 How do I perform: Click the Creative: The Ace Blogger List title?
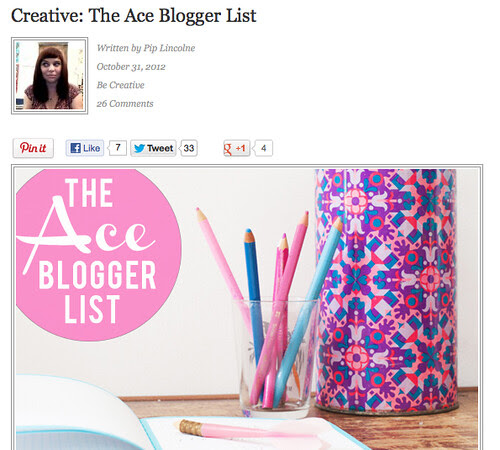134,16
